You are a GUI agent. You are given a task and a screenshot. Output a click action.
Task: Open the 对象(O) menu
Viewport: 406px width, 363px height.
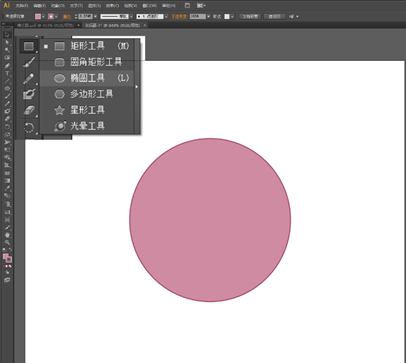pyautogui.click(x=58, y=6)
